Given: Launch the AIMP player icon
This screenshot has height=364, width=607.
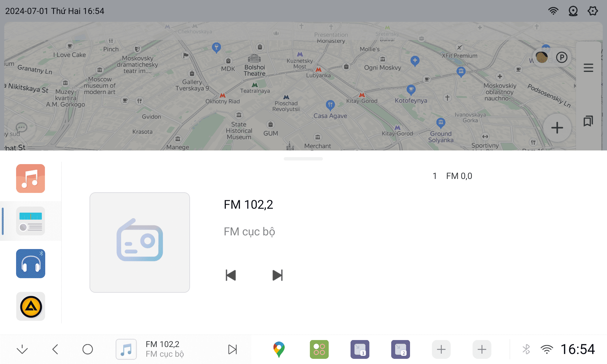Looking at the screenshot, I should coord(30,306).
